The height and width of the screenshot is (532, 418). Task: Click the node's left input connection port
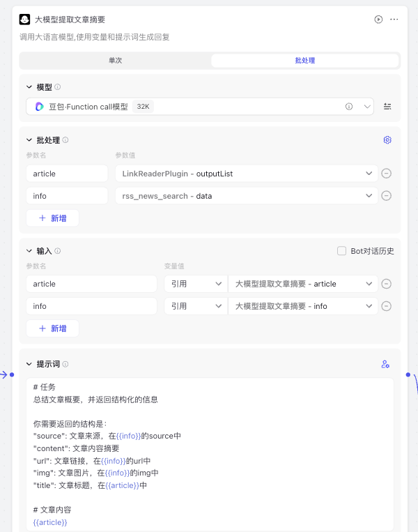[x=12, y=374]
